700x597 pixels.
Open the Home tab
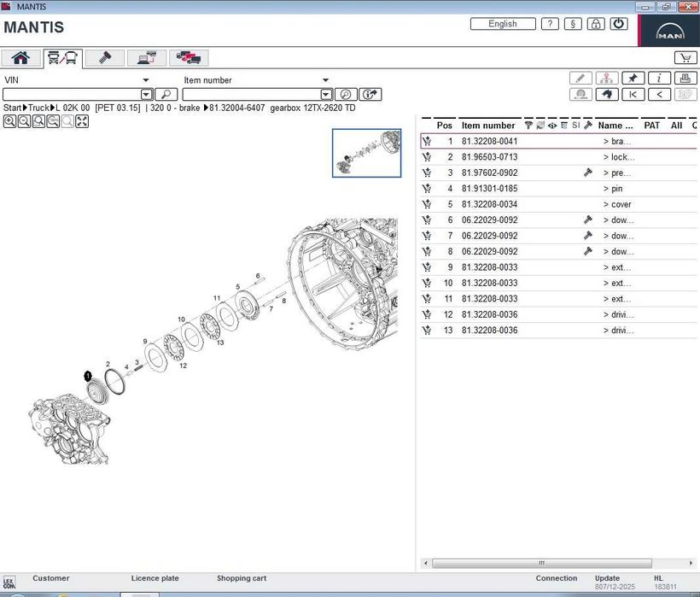click(20, 58)
